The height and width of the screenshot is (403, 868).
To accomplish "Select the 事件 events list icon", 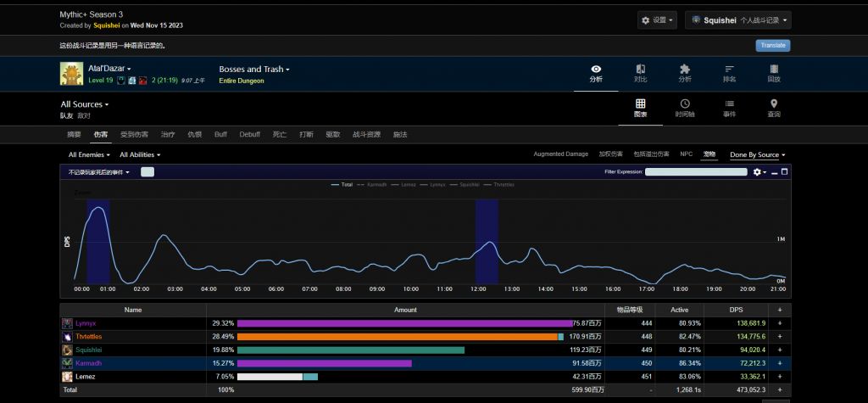I will click(x=729, y=104).
